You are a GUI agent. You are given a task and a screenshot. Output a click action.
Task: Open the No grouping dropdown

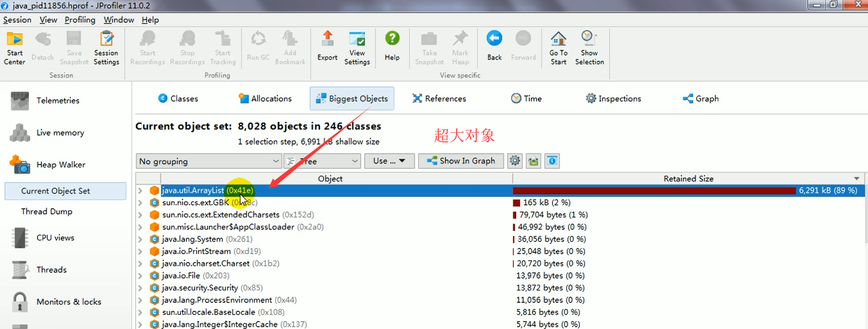pyautogui.click(x=209, y=161)
